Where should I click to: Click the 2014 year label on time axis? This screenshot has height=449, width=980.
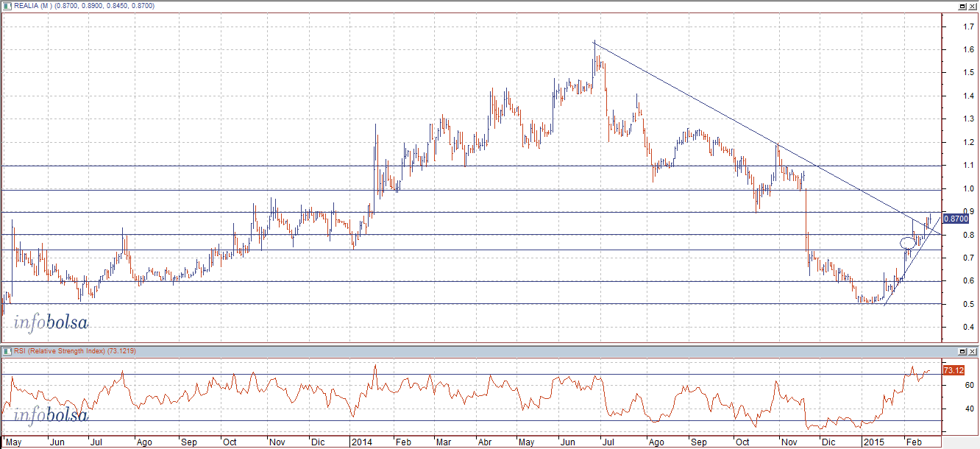point(362,442)
